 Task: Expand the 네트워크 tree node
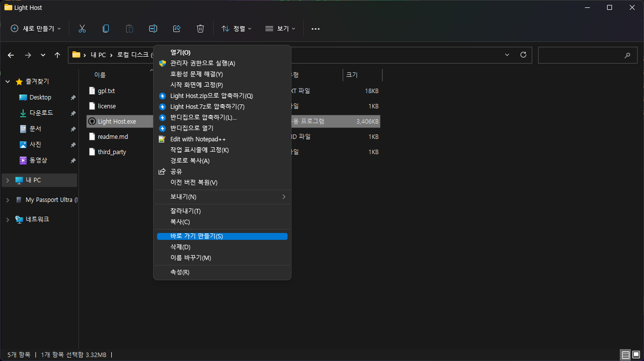tap(7, 220)
